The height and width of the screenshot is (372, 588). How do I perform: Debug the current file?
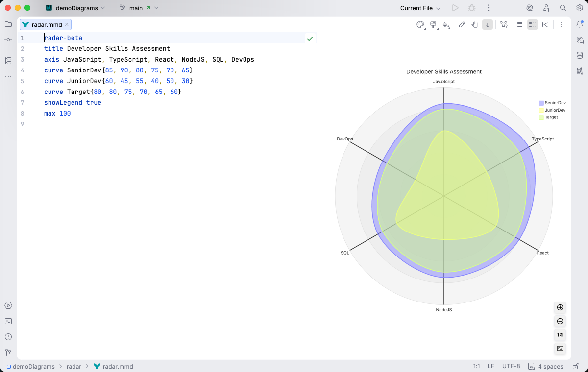pyautogui.click(x=472, y=8)
